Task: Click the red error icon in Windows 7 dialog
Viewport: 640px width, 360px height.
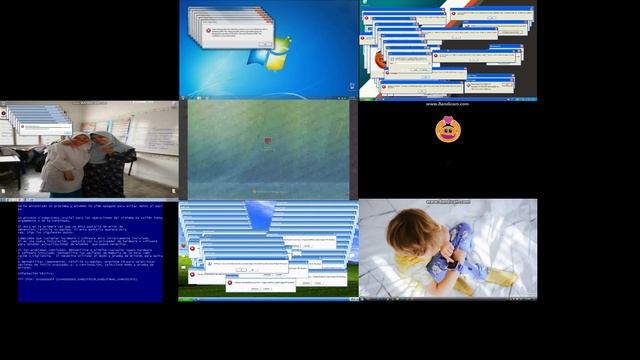Action: [209, 31]
